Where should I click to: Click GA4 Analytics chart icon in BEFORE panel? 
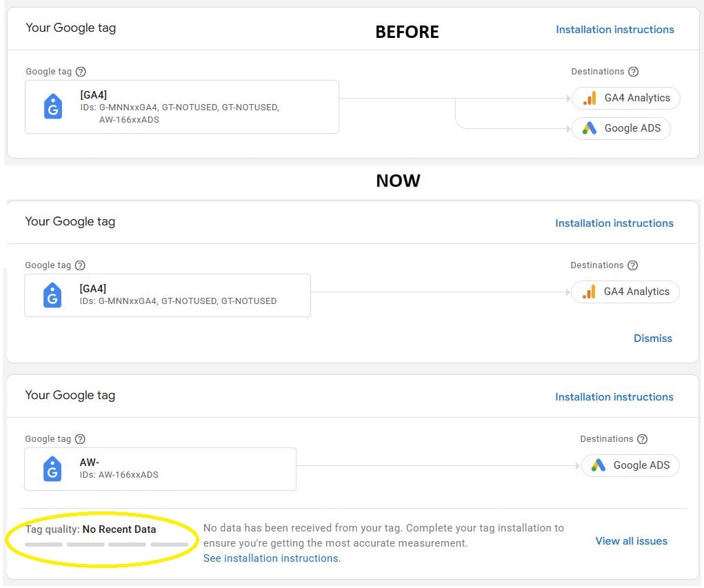click(590, 98)
